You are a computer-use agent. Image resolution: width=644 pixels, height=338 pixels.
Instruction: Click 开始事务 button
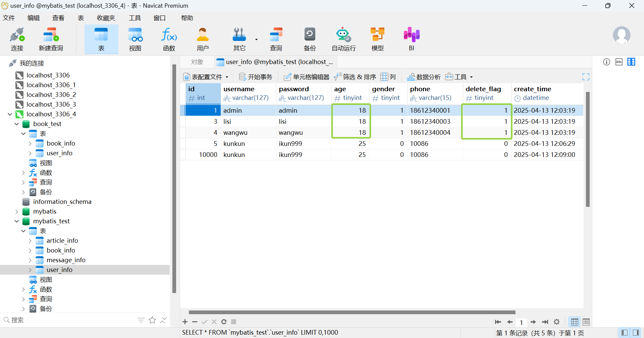(256, 77)
